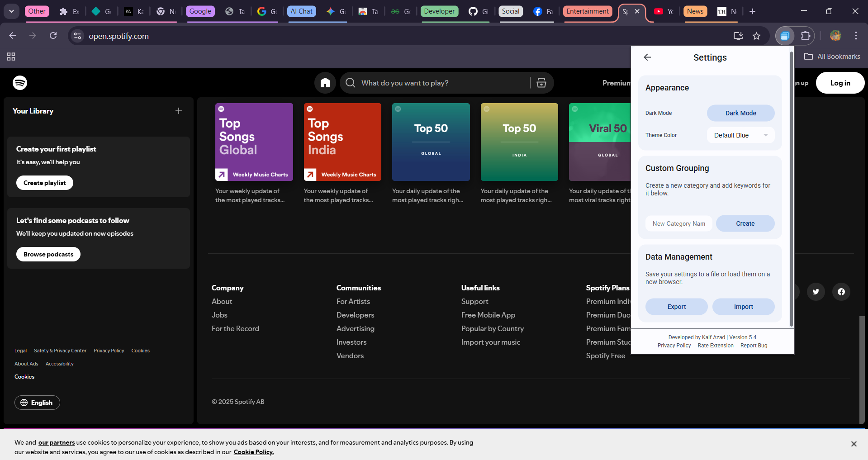Switch to the Entertainment tab group
This screenshot has width=868, height=460.
coord(587,11)
